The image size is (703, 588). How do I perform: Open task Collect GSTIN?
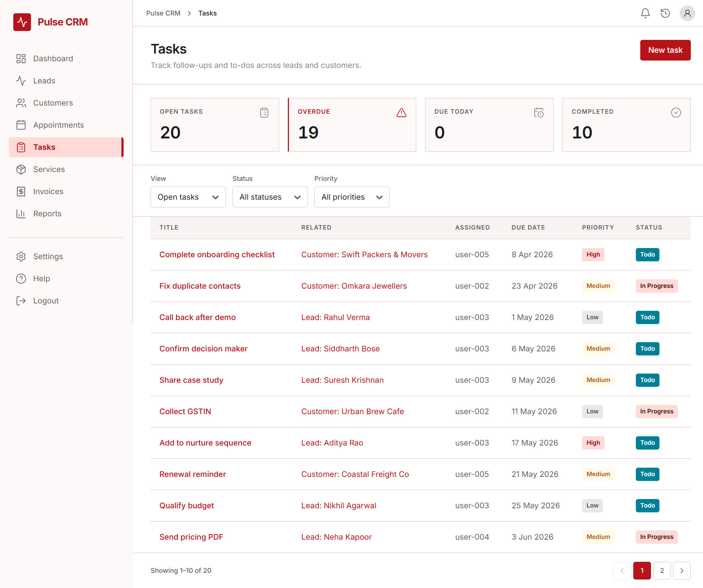click(x=185, y=412)
